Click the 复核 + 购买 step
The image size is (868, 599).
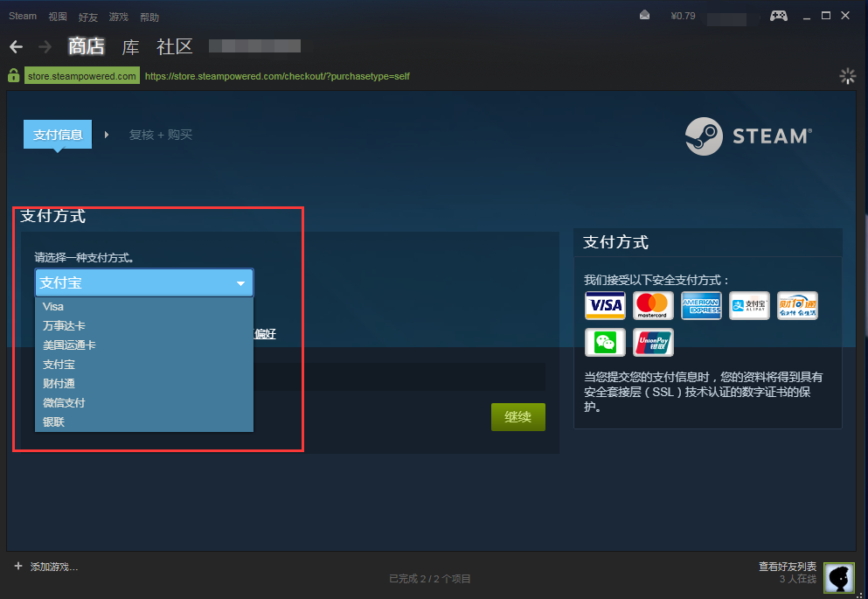(x=161, y=135)
